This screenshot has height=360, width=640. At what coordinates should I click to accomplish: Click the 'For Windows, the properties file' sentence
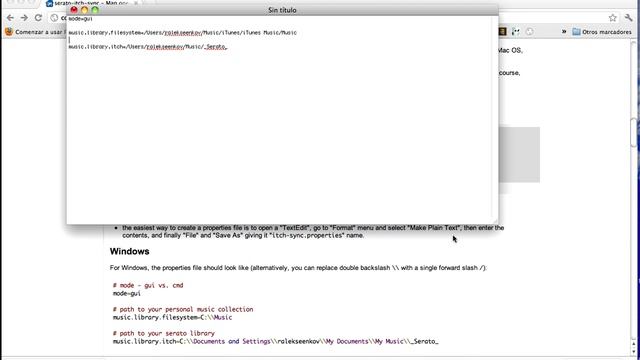[298, 268]
